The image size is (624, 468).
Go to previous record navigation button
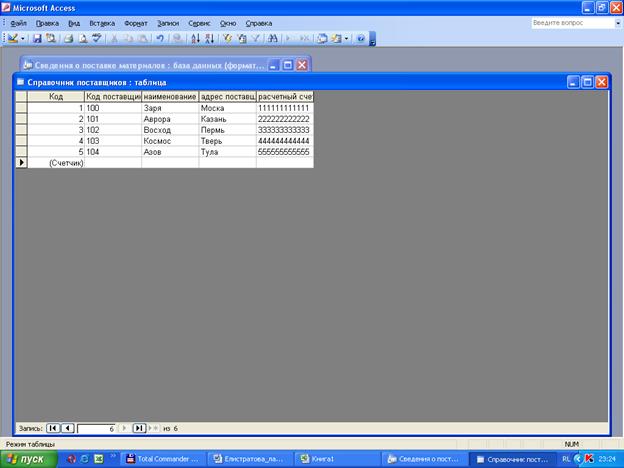tap(68, 428)
